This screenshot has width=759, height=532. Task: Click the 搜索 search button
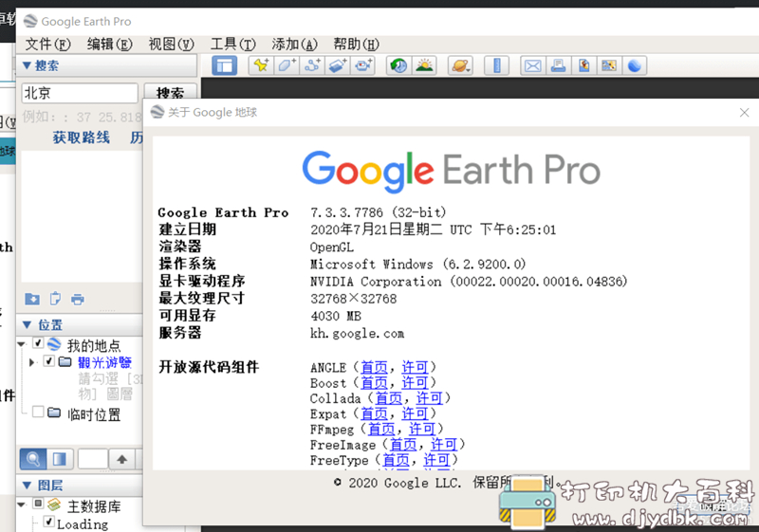click(x=171, y=93)
